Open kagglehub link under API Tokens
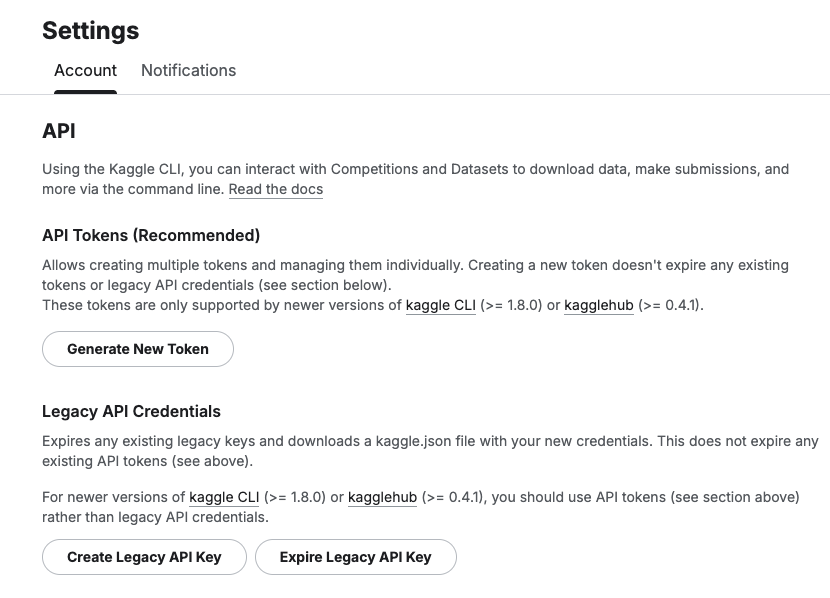The width and height of the screenshot is (830, 598). pyautogui.click(x=598, y=305)
